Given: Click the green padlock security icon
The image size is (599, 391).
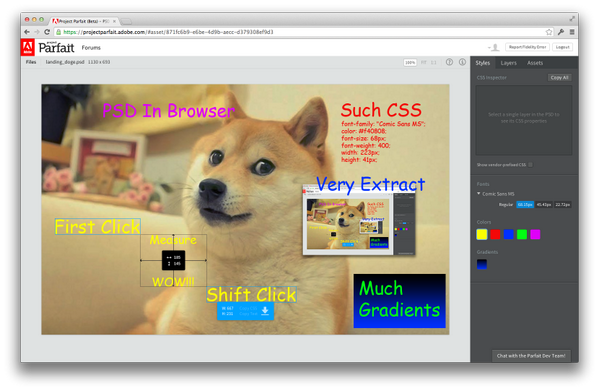Looking at the screenshot, I should click(x=58, y=32).
